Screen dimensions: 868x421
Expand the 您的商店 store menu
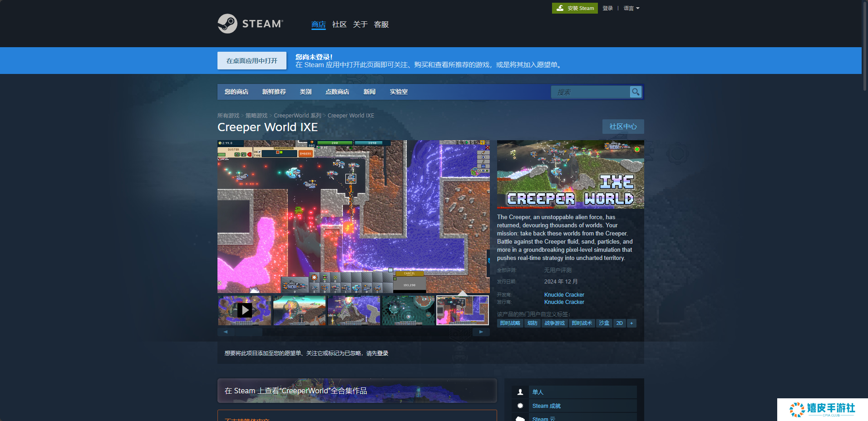tap(237, 92)
